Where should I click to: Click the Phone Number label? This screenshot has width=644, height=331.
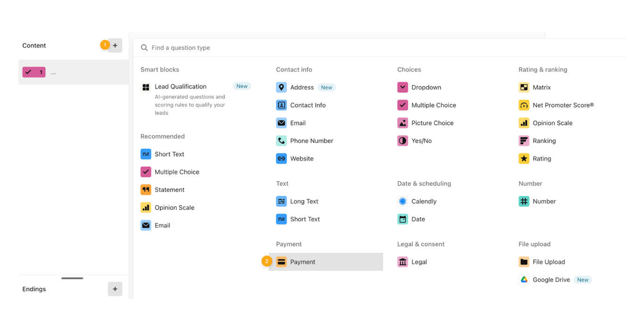tap(312, 141)
